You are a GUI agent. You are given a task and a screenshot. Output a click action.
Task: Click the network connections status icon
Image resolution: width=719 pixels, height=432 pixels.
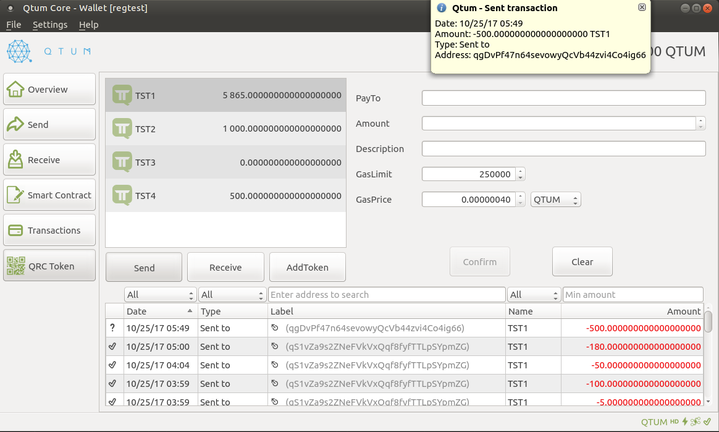tap(696, 421)
